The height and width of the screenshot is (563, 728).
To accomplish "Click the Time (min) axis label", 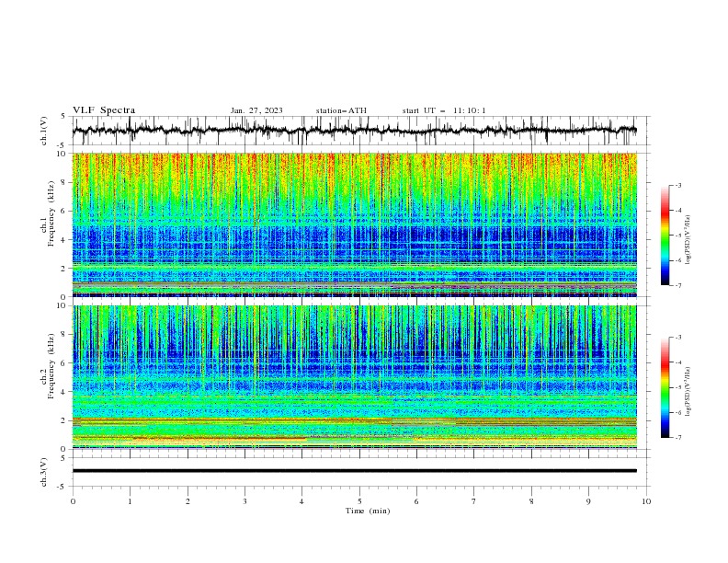I will click(368, 511).
